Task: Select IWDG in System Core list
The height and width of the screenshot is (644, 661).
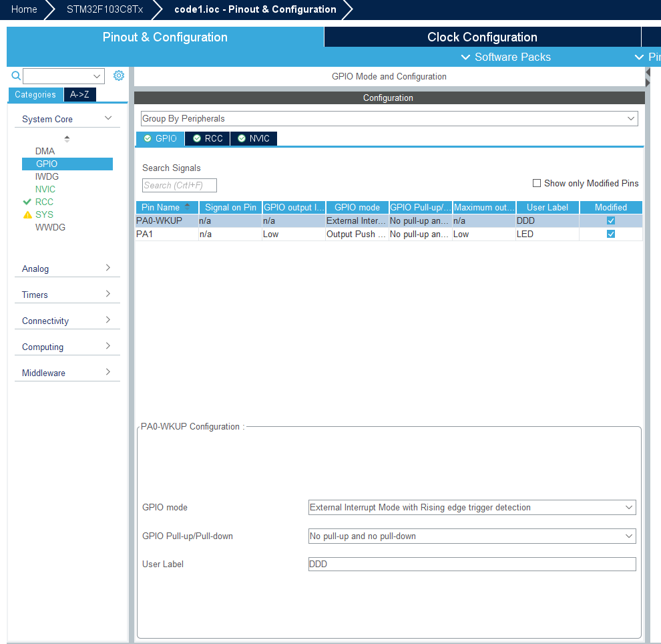Action: tap(47, 176)
